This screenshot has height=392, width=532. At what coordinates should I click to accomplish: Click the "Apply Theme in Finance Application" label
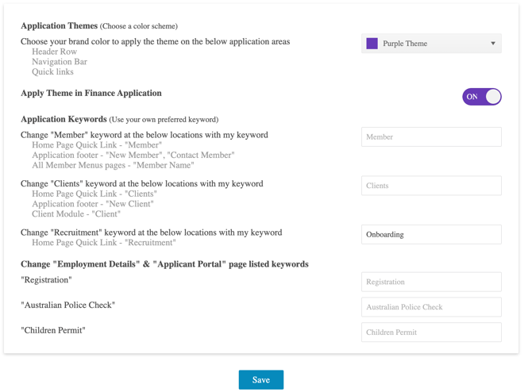click(91, 93)
